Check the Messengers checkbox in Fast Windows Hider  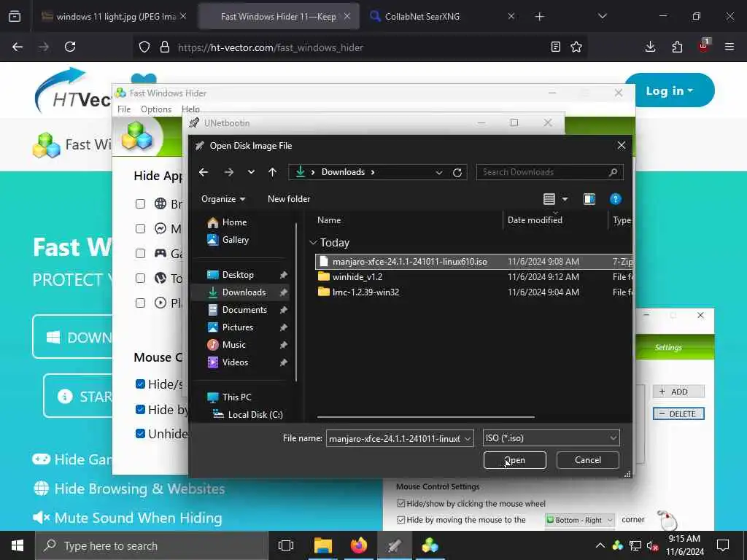click(x=140, y=228)
